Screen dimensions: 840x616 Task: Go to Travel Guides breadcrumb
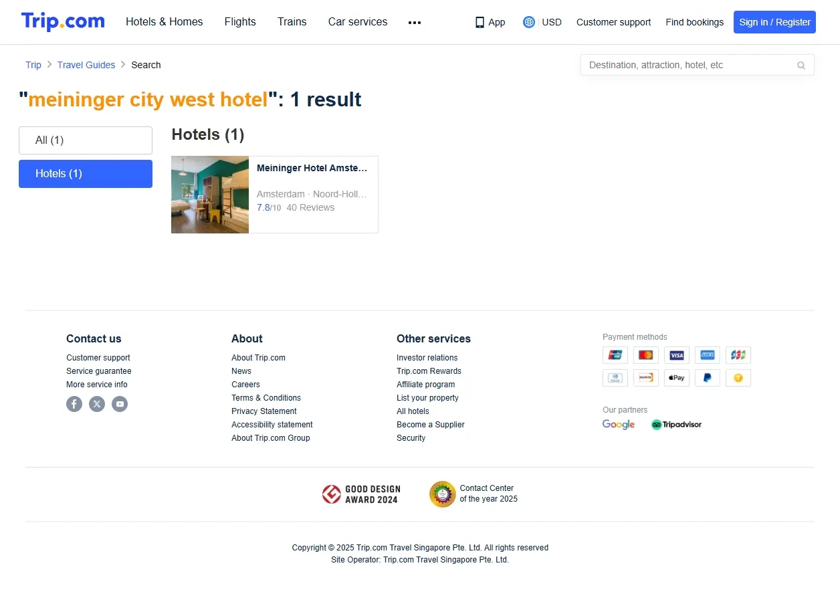pos(86,65)
